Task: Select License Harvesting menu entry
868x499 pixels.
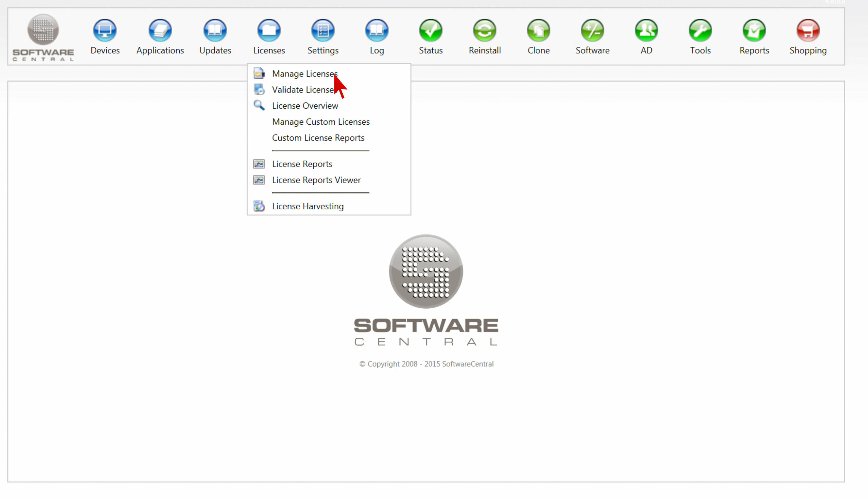Action: click(x=308, y=206)
